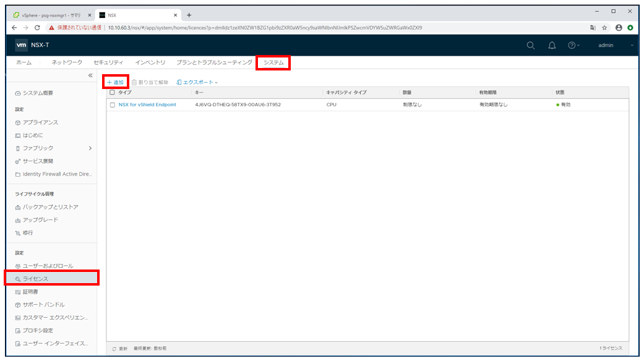Image resolution: width=644 pixels, height=361 pixels.
Task: Click the システム概要 dashboard icon
Action: [x=18, y=93]
